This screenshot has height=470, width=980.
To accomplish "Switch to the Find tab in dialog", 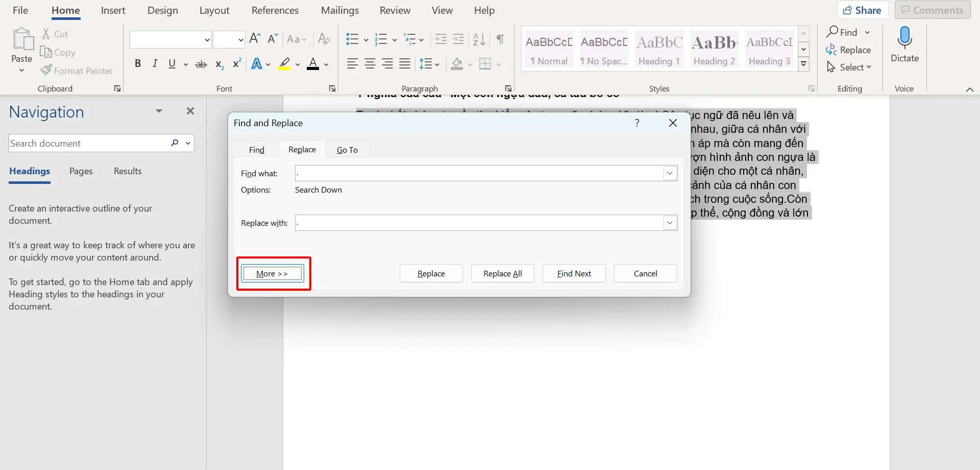I will click(257, 150).
